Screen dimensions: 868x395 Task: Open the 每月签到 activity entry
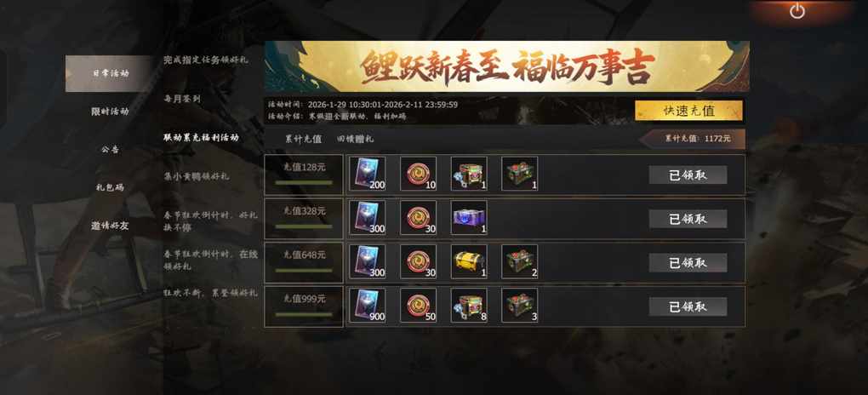[181, 99]
